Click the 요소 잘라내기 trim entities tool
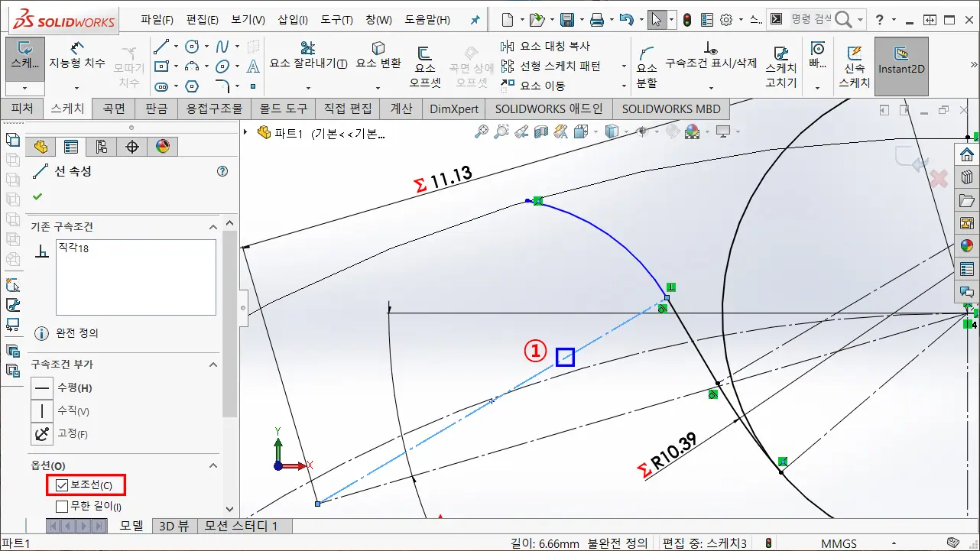 308,57
